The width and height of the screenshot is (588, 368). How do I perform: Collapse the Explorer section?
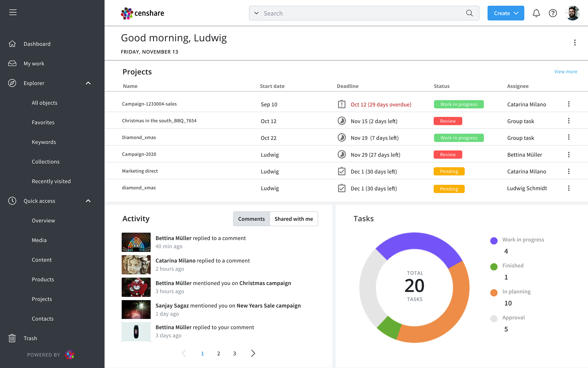[88, 83]
